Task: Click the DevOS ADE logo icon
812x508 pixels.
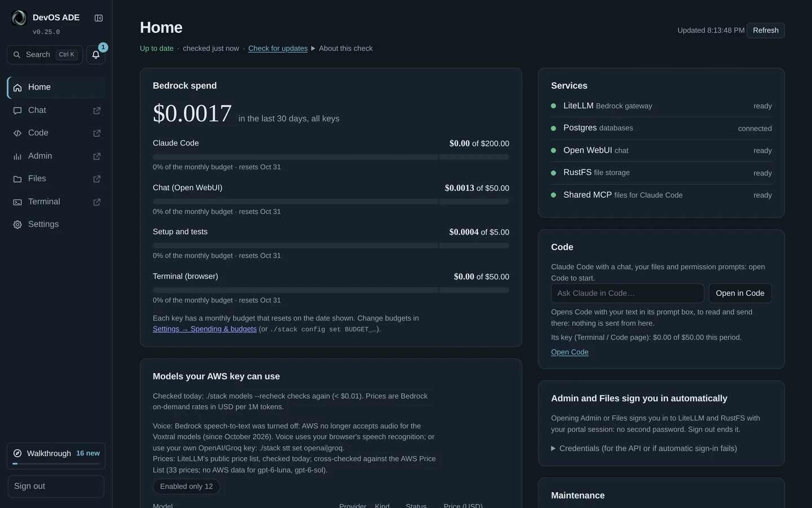Action: (19, 18)
